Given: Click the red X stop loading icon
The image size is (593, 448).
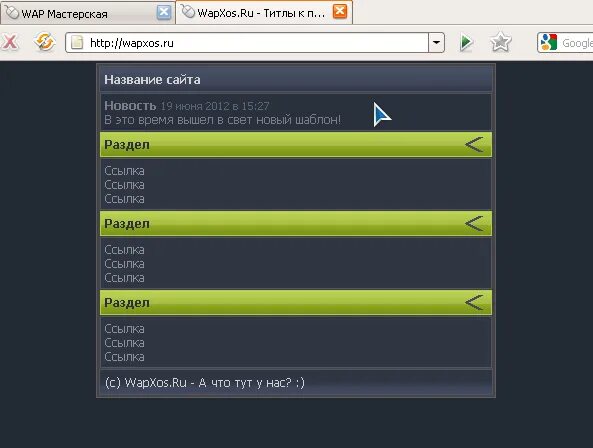Looking at the screenshot, I should [9, 42].
